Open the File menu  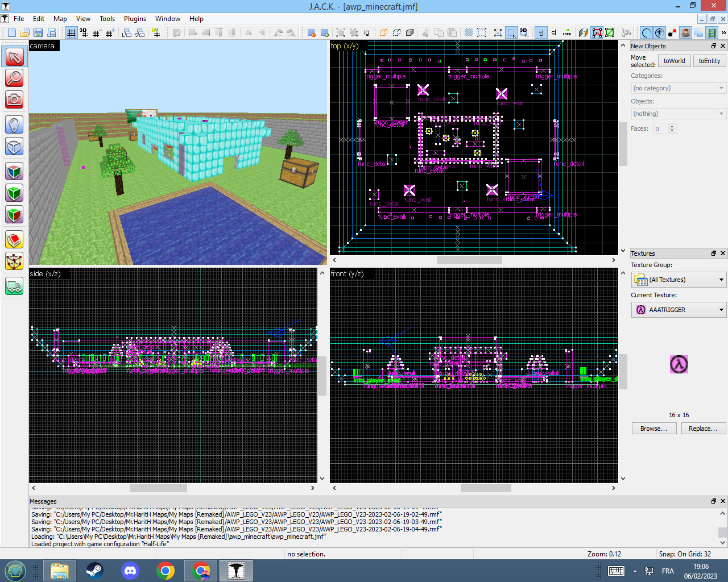click(x=19, y=19)
